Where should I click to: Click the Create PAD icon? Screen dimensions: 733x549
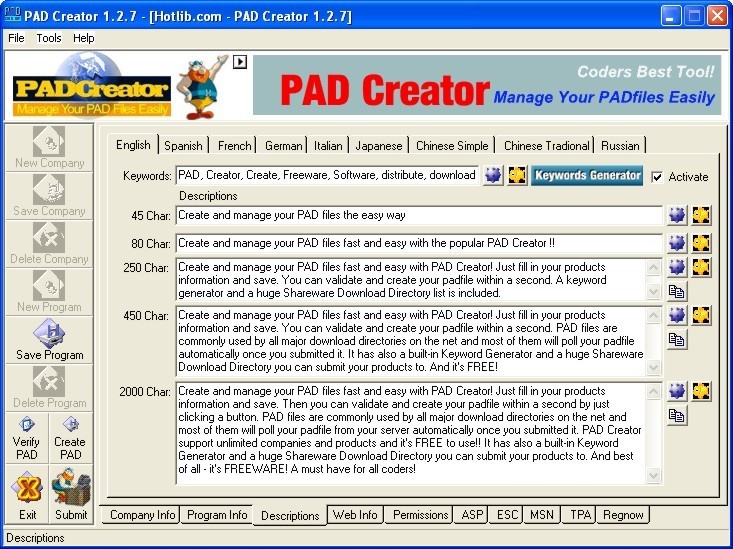(x=71, y=425)
